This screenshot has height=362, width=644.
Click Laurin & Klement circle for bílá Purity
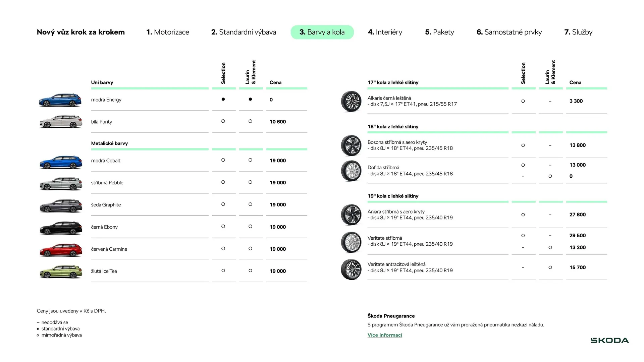click(x=250, y=121)
